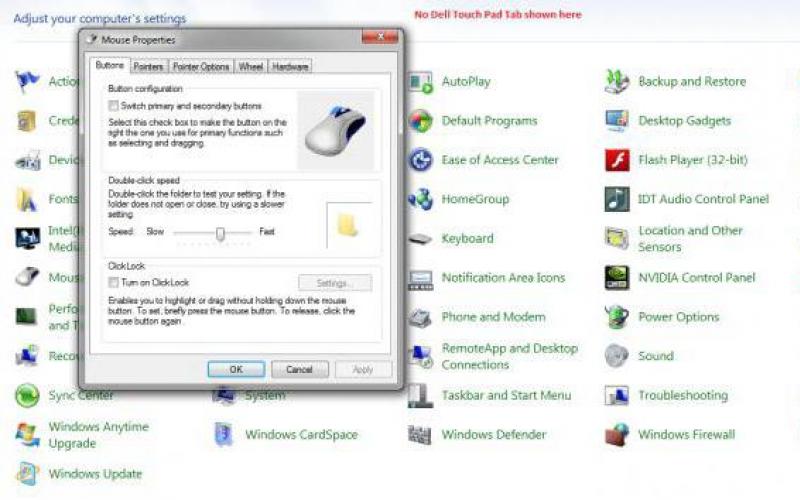Click the double-click test folder
Image resolution: width=800 pixels, height=500 pixels.
347,225
